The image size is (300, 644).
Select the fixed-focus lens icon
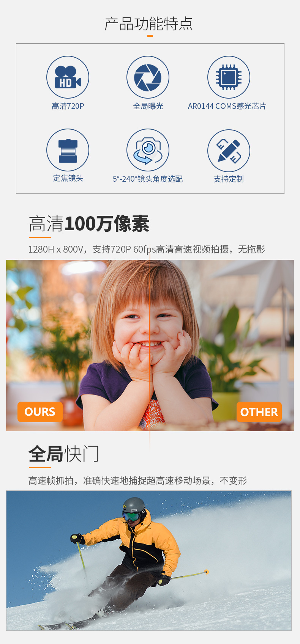(x=68, y=150)
